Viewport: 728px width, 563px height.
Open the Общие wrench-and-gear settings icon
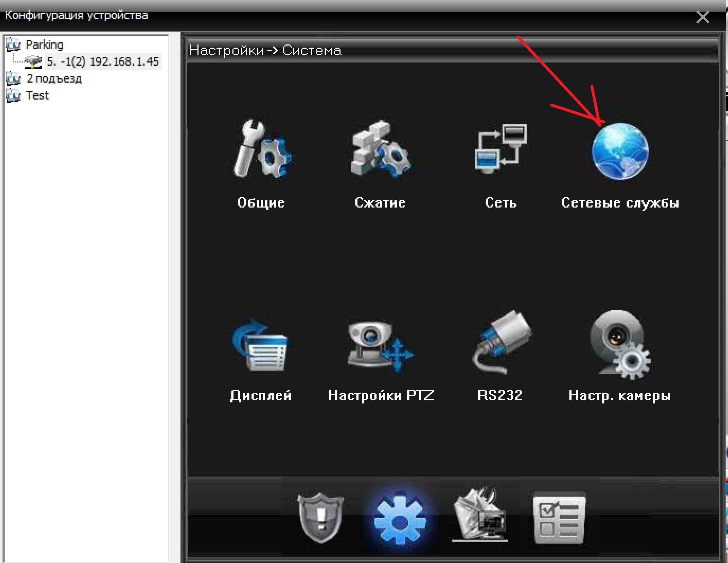(261, 150)
